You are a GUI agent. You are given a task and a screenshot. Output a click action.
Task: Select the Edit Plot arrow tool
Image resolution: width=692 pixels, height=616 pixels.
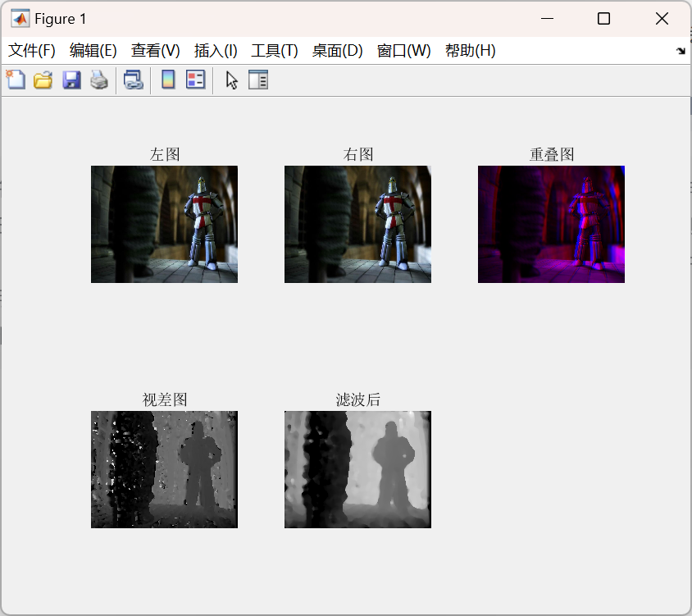coord(232,80)
